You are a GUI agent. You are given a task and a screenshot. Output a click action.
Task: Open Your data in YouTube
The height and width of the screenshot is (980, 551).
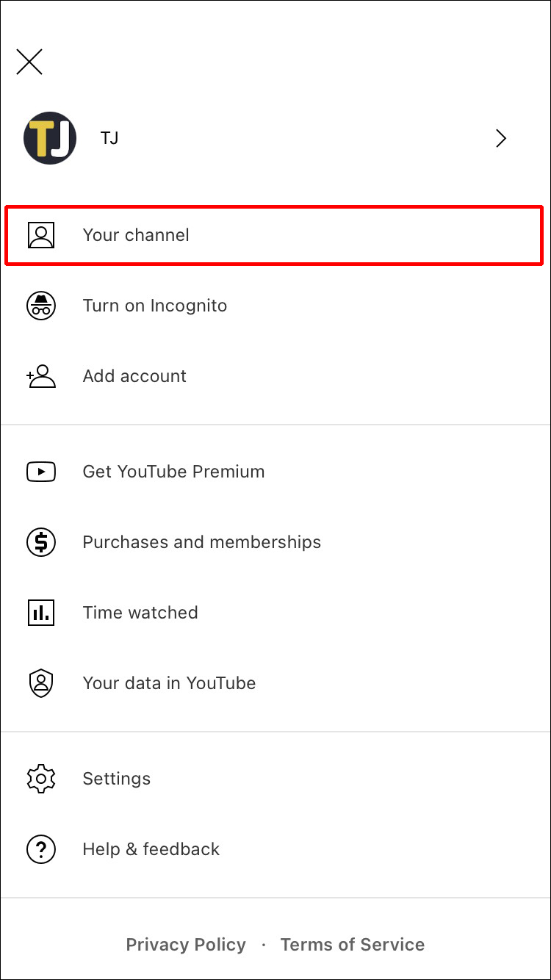point(169,683)
